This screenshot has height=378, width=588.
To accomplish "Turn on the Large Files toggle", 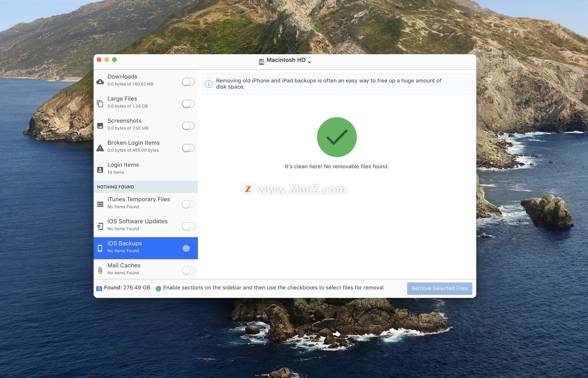I will pyautogui.click(x=188, y=104).
